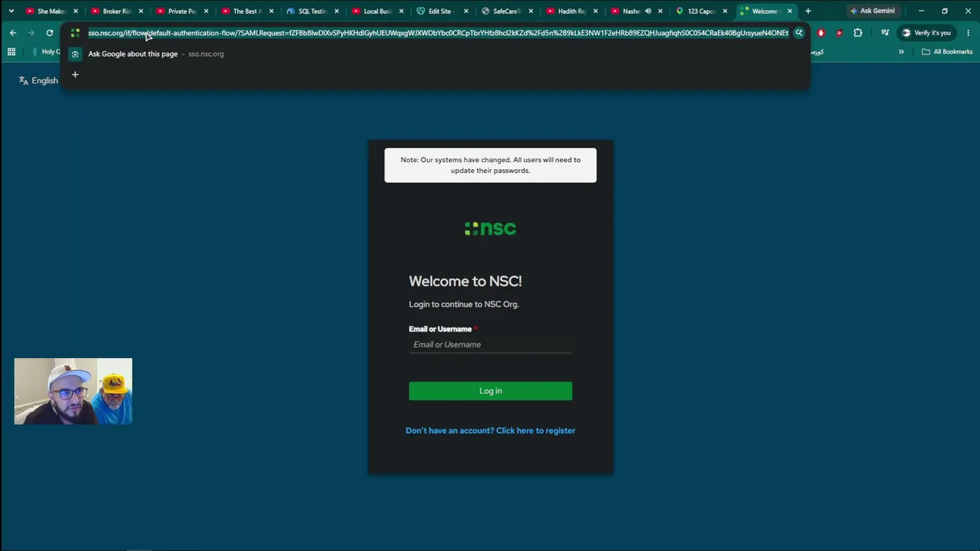
Task: Minimize the browser window
Action: (921, 11)
